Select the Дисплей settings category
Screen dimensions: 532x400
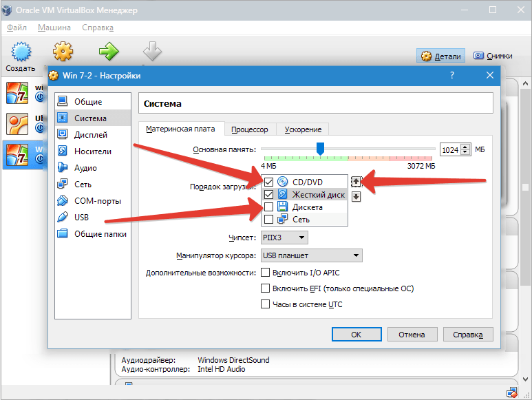[x=90, y=135]
